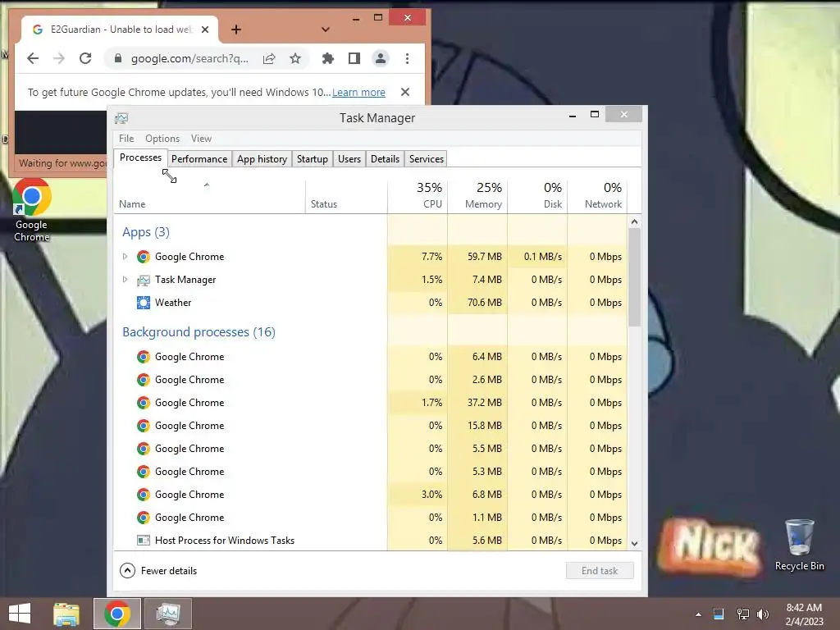Viewport: 840px width, 630px height.
Task: Sort processes by Status column
Action: click(x=346, y=197)
